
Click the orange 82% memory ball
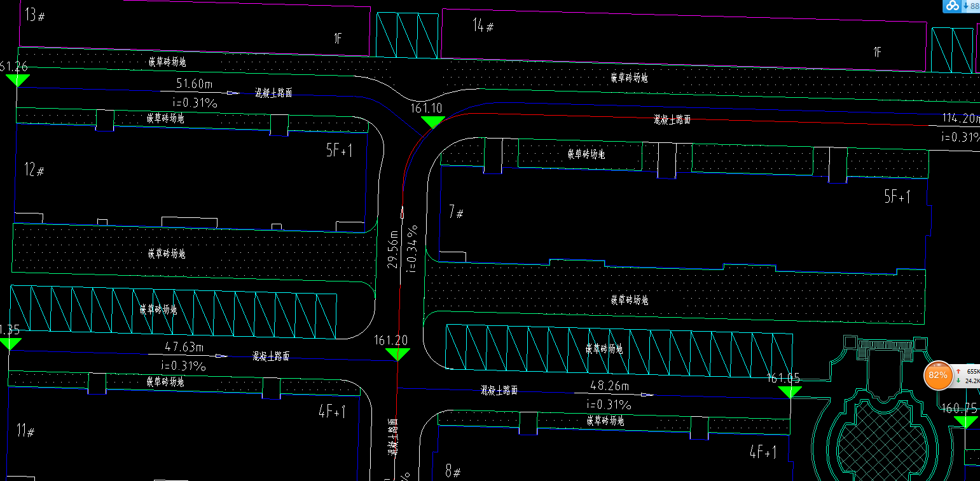coord(937,375)
